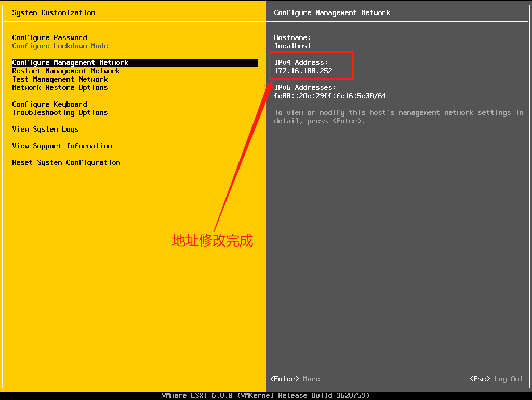Click the red annotation text 地址修改完成

pos(212,241)
